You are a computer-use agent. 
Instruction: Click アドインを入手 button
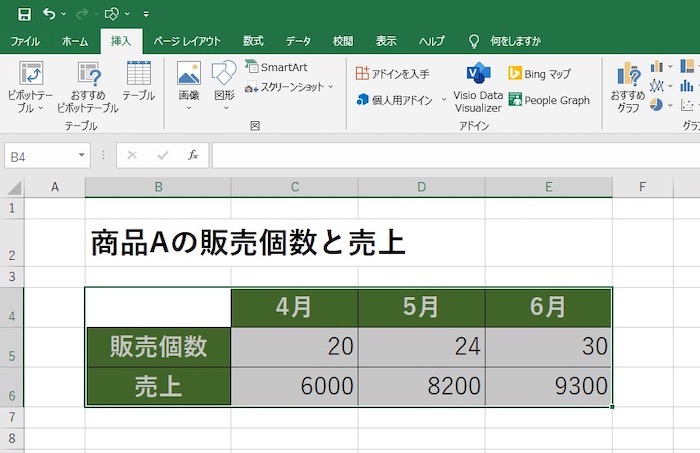click(392, 73)
